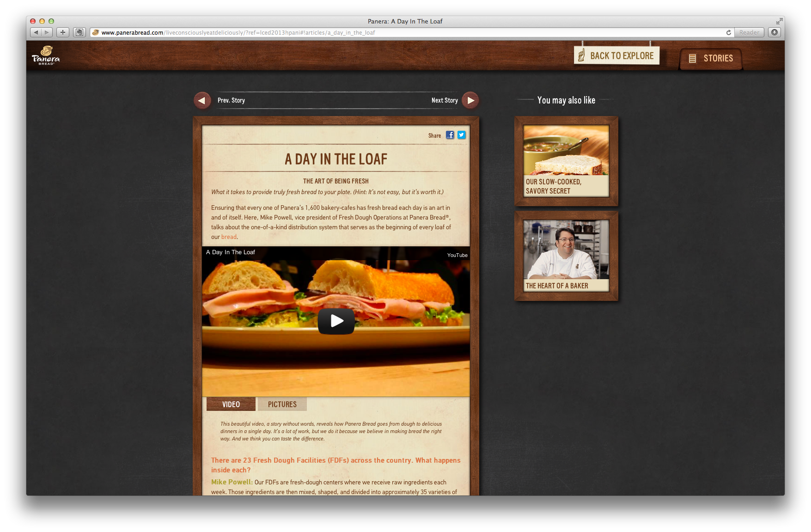811x532 pixels.
Task: Switch to the Video tab
Action: click(x=231, y=404)
